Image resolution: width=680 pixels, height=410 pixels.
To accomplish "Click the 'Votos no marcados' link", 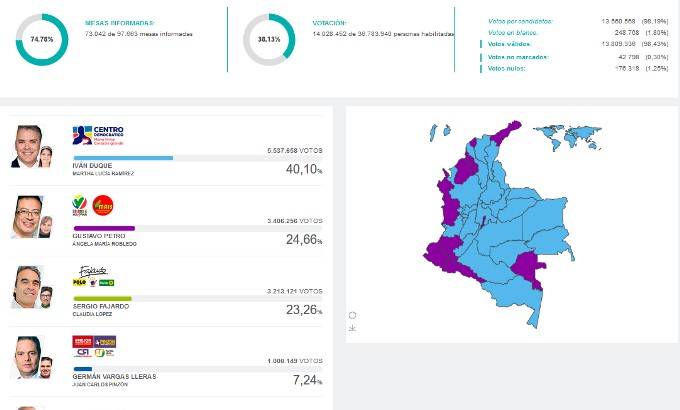I will [x=514, y=57].
